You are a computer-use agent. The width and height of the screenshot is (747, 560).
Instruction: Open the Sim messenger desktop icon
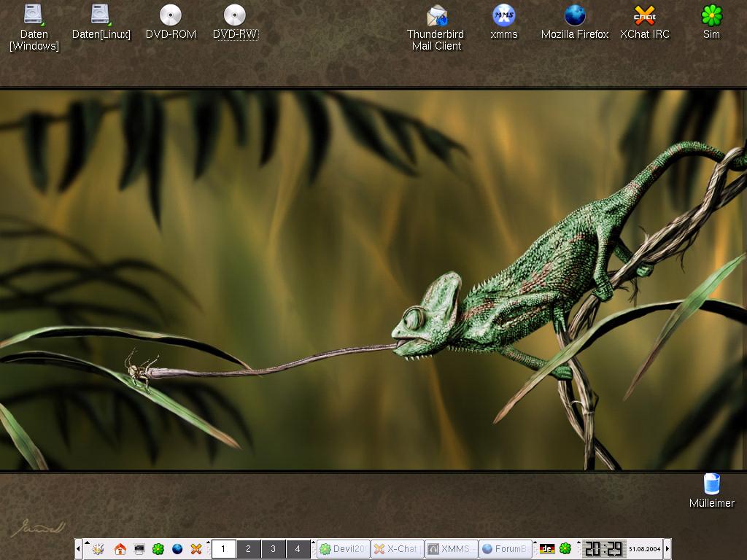click(x=711, y=16)
